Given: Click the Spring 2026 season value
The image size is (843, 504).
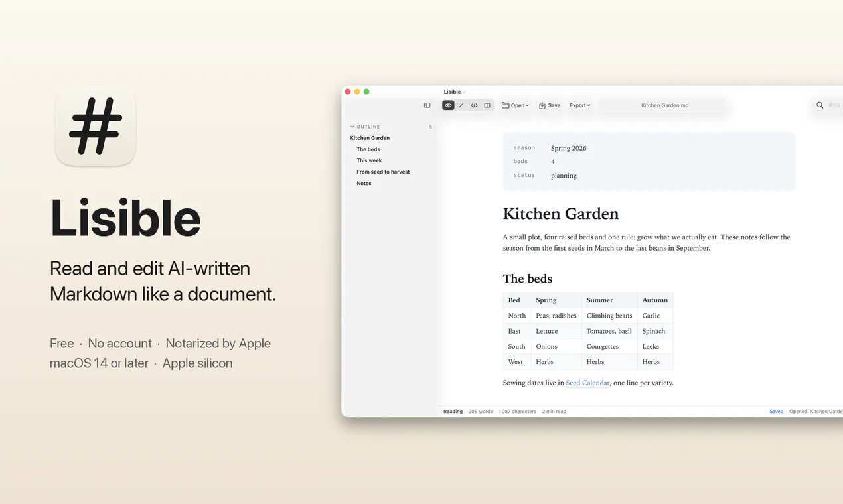Looking at the screenshot, I should [569, 148].
